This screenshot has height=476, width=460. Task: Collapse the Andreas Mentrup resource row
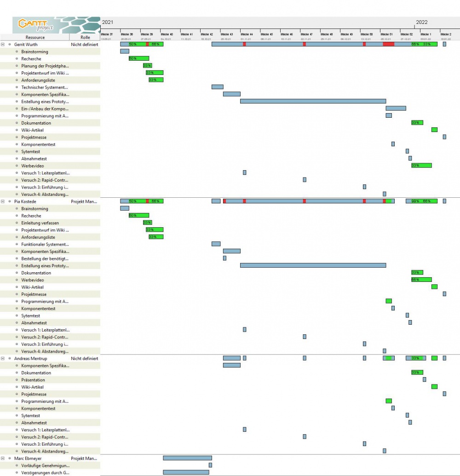(x=3, y=358)
